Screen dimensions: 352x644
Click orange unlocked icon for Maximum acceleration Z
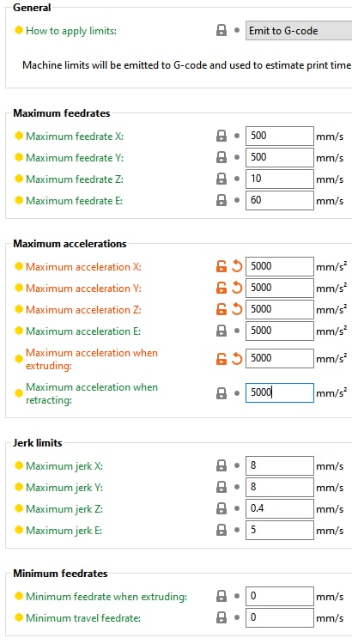(222, 309)
